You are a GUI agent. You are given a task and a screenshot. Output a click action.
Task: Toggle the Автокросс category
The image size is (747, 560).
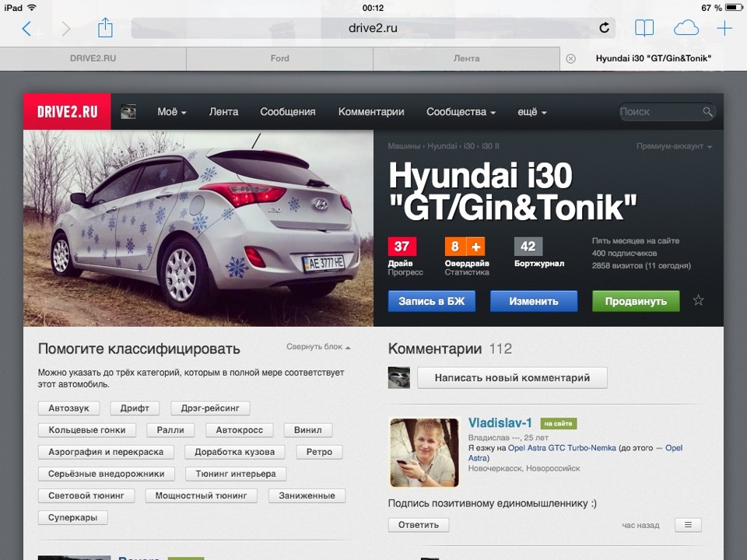[240, 430]
